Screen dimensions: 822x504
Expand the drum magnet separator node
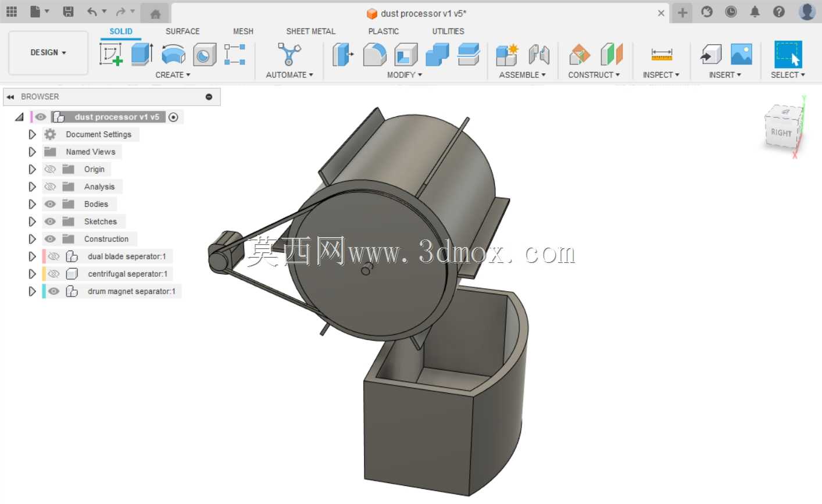(x=32, y=291)
